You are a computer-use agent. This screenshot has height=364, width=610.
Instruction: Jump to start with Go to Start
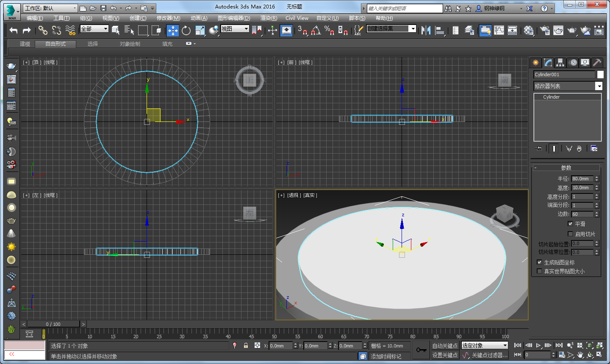(518, 345)
